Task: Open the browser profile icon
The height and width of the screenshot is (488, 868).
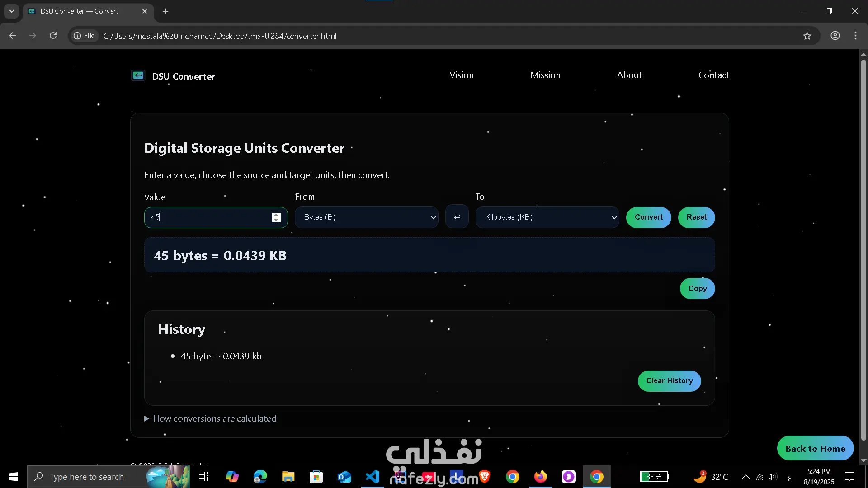Action: pos(835,36)
